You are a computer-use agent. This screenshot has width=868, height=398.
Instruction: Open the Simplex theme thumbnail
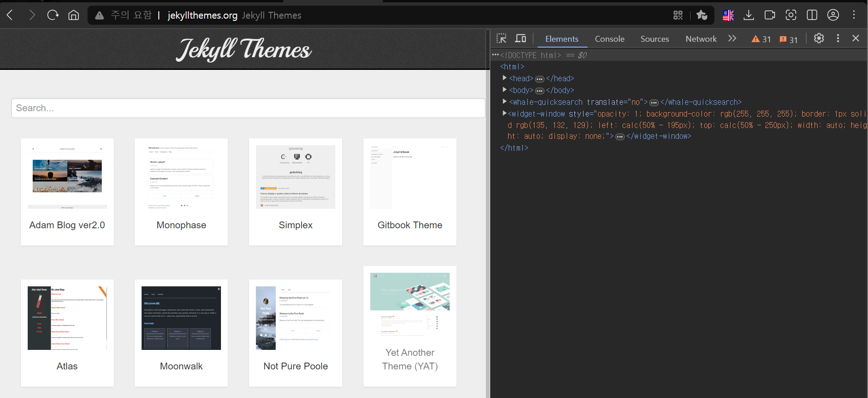[295, 177]
